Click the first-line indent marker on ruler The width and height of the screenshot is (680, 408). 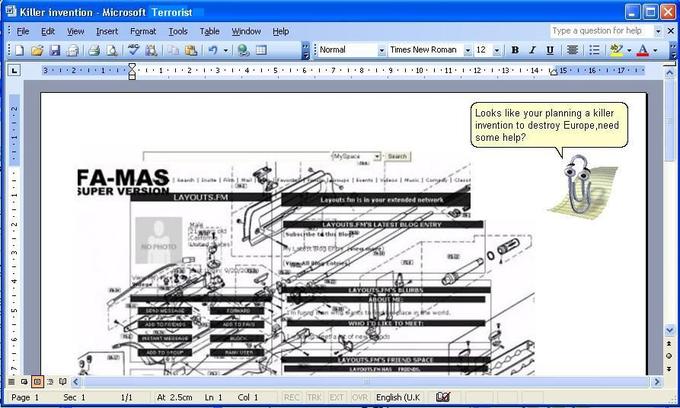[x=132, y=66]
